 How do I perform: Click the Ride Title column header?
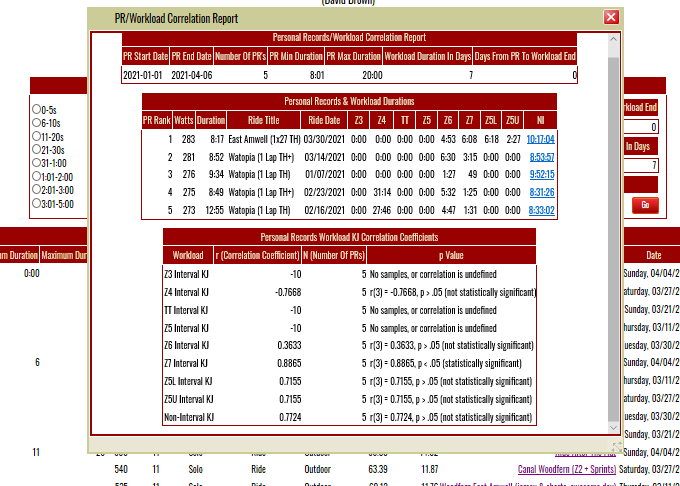pos(264,120)
